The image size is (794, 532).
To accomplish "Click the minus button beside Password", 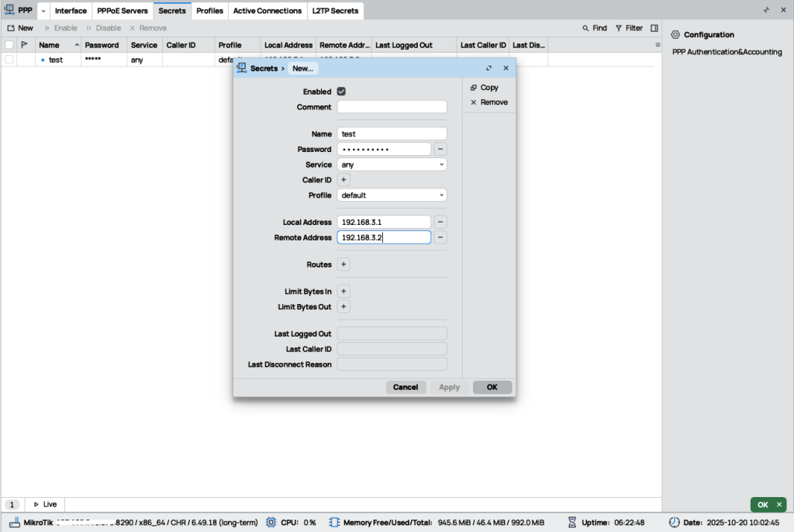I will (x=440, y=149).
